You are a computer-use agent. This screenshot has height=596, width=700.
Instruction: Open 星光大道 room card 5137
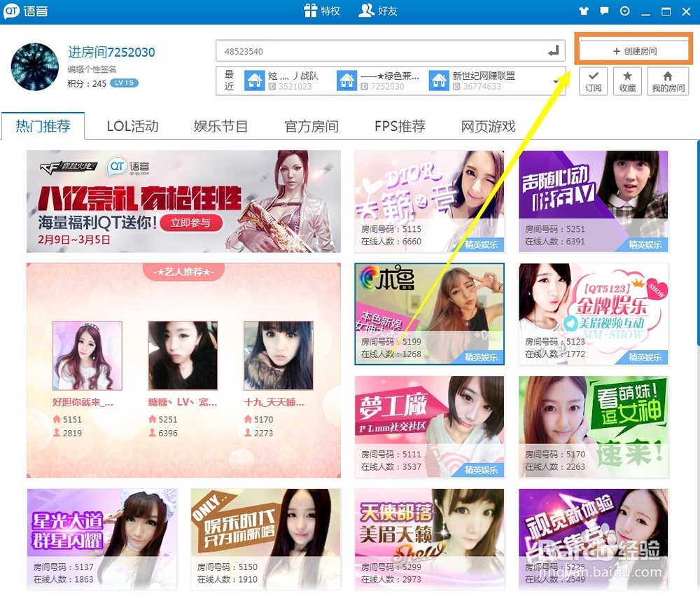pyautogui.click(x=102, y=539)
